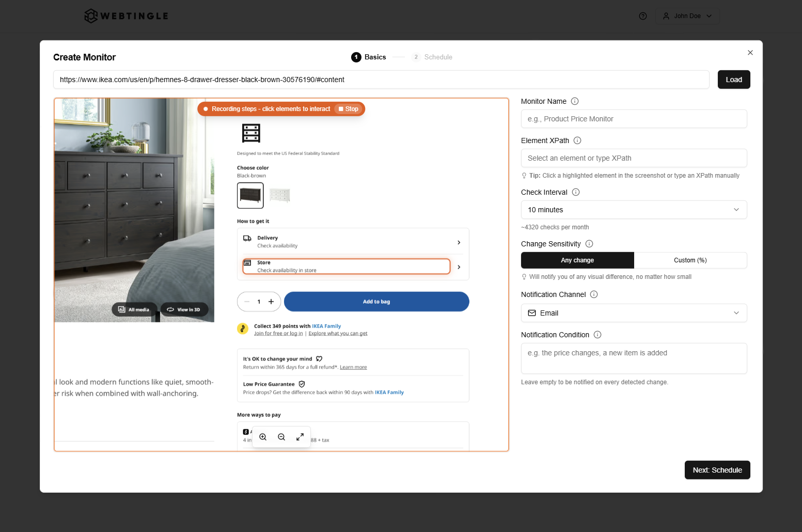This screenshot has width=802, height=532.
Task: Click the Email envelope icon
Action: tap(532, 313)
